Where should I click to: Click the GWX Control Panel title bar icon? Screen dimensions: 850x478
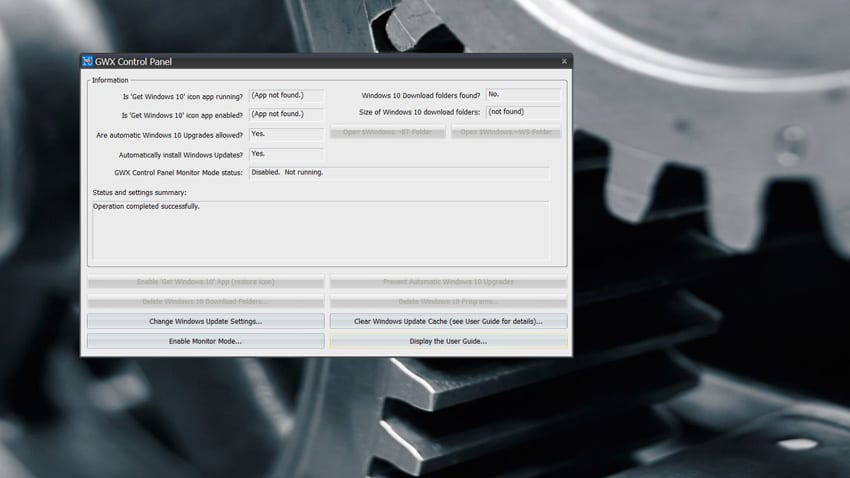(x=87, y=61)
